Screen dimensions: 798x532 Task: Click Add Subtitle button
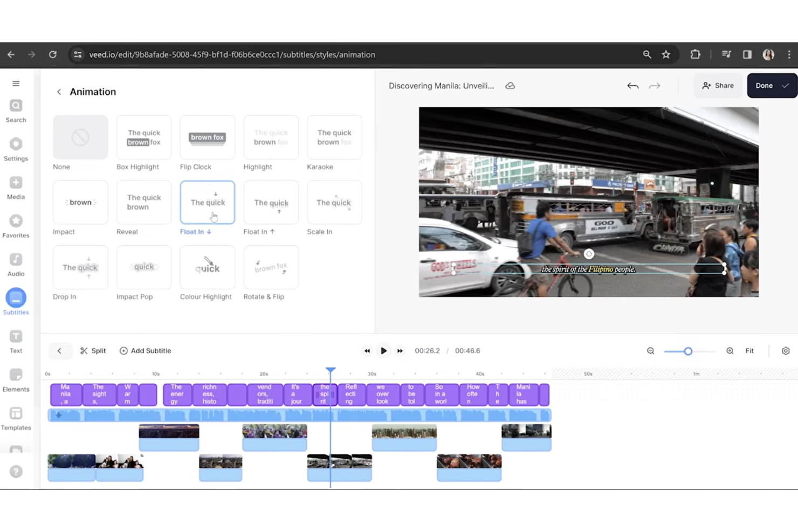[x=145, y=351]
